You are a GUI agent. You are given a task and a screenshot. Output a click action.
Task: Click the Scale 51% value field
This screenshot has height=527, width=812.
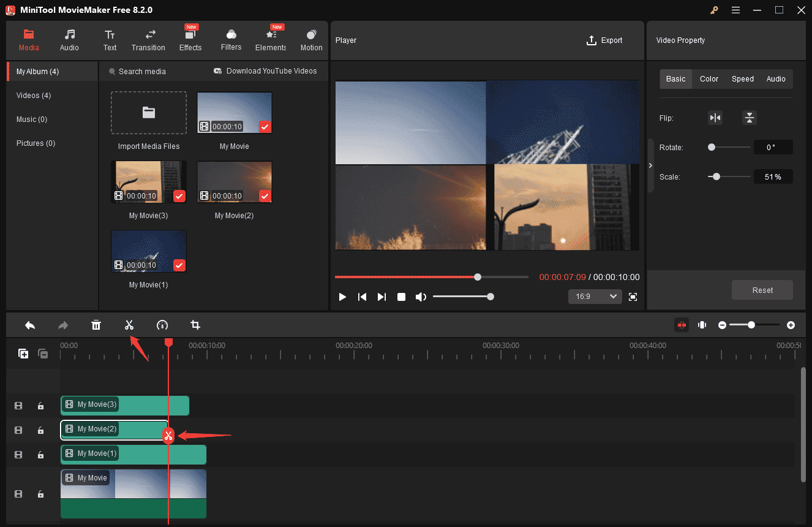(773, 176)
